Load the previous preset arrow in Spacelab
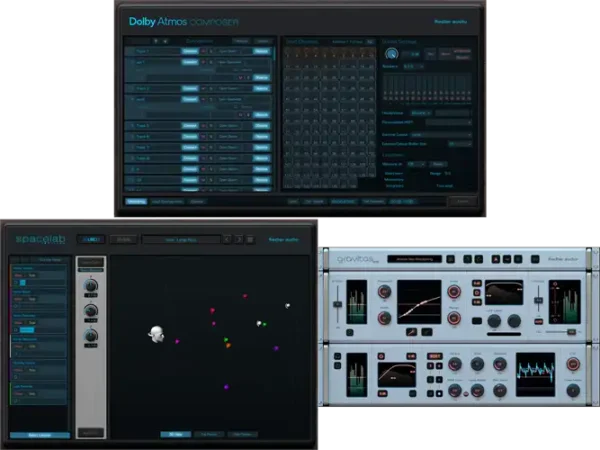This screenshot has height=450, width=600. (227, 240)
